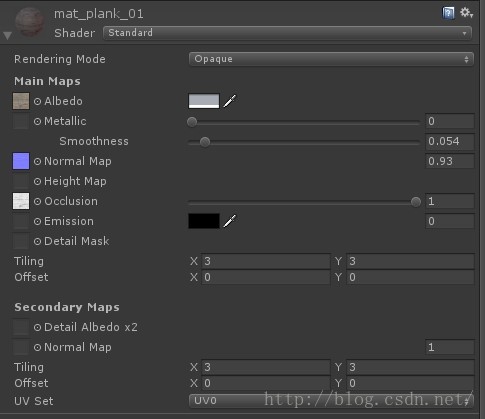Open the material settings gear menu
Image resolution: width=485 pixels, height=419 pixels.
pyautogui.click(x=466, y=13)
